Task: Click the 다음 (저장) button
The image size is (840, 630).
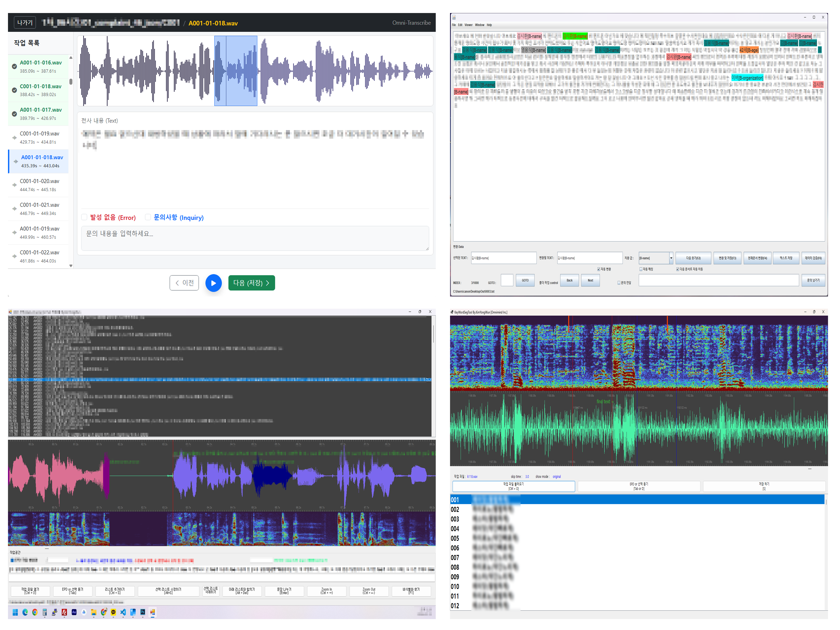Action: [251, 283]
